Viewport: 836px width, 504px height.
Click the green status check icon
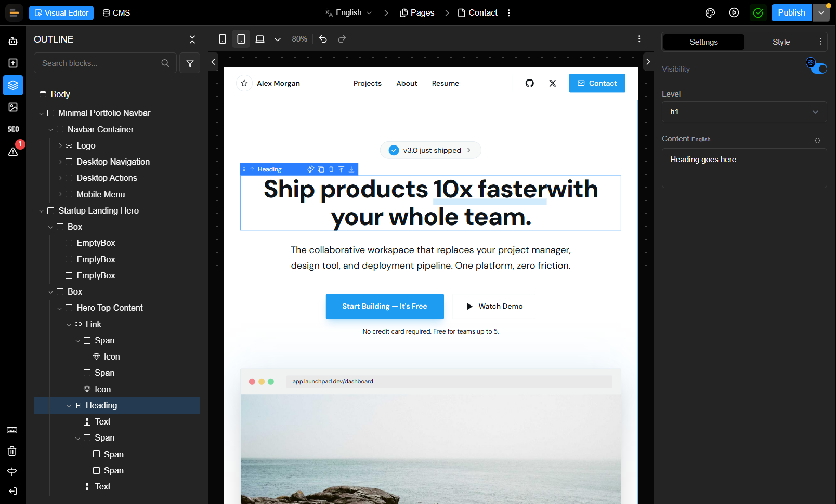click(x=758, y=13)
